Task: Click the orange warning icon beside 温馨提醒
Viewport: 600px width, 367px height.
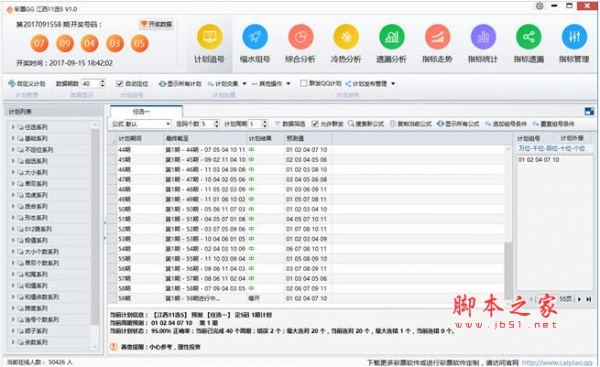Action: coord(114,347)
